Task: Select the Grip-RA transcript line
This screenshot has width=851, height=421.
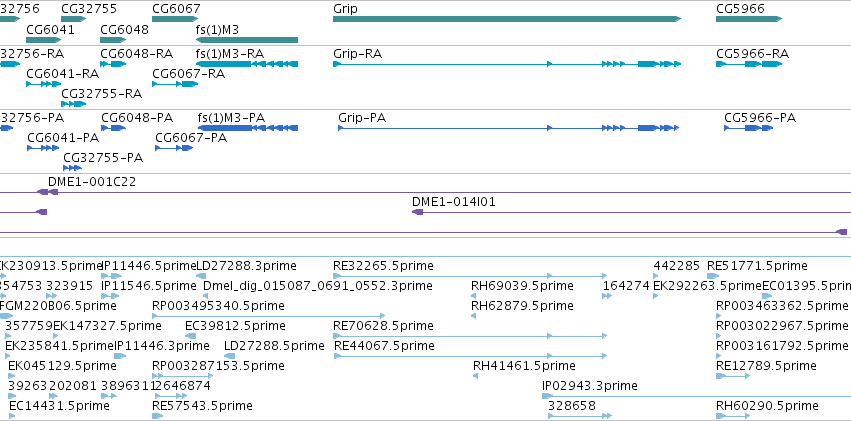Action: pos(507,64)
